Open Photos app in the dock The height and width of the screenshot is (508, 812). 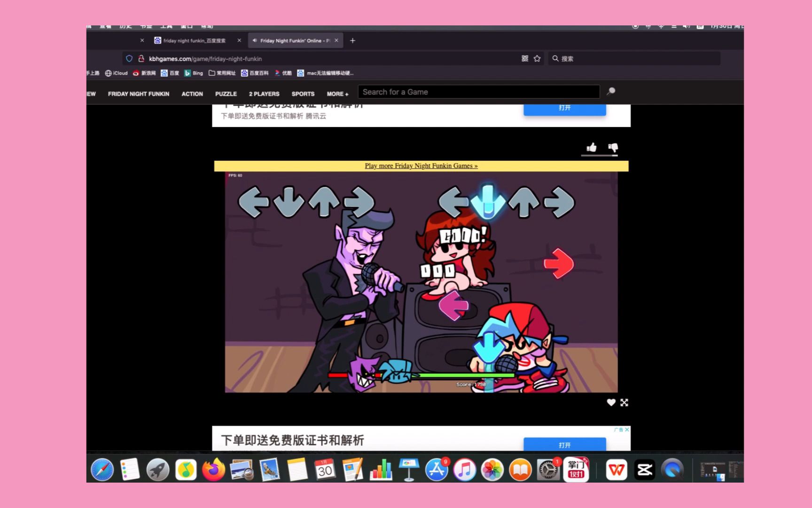[x=492, y=469]
